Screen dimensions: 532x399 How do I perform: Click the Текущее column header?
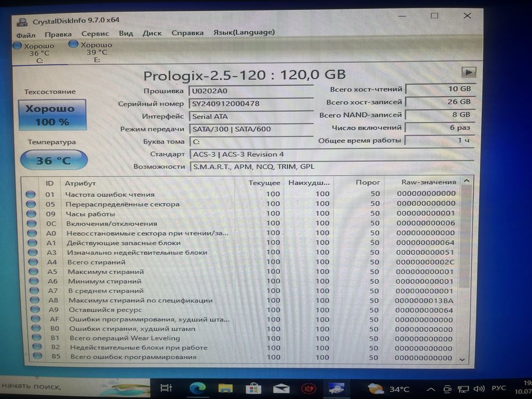point(264,183)
